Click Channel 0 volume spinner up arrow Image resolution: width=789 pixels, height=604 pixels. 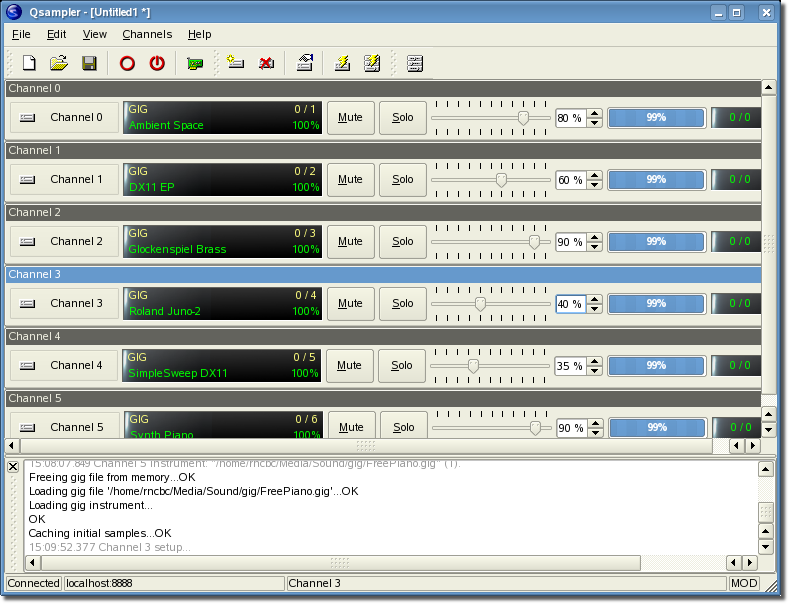[594, 113]
